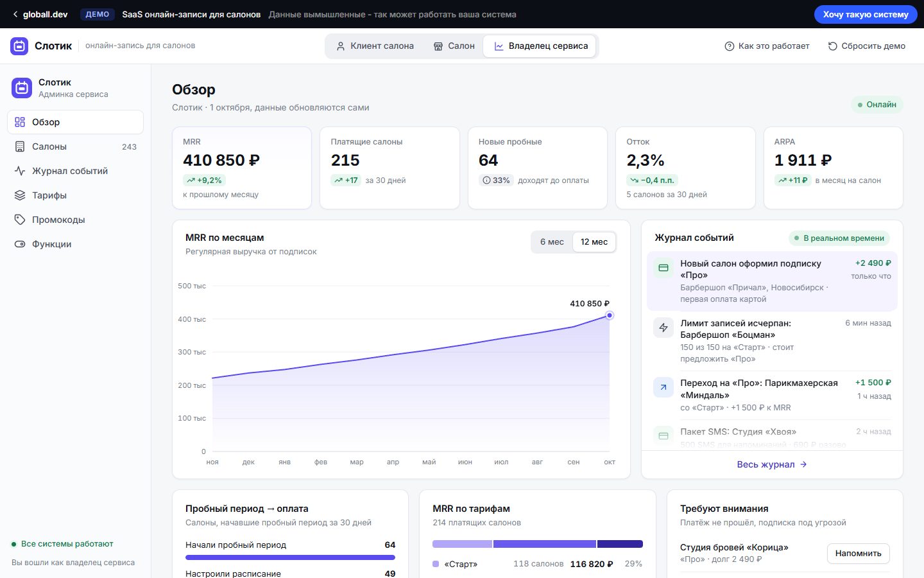Switch chart range to 12 мес
Image resolution: width=924 pixels, height=578 pixels.
pos(594,242)
